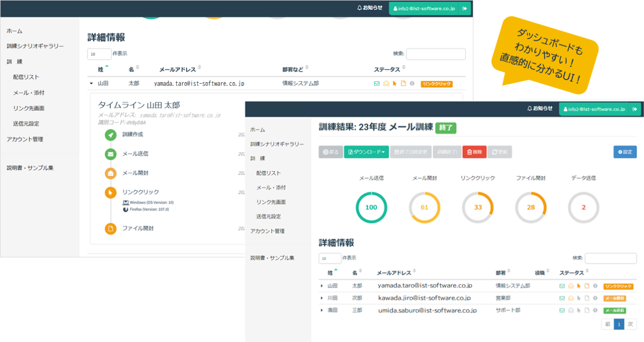
Task: Open お知らせ bell in front window
Action: [x=539, y=108]
